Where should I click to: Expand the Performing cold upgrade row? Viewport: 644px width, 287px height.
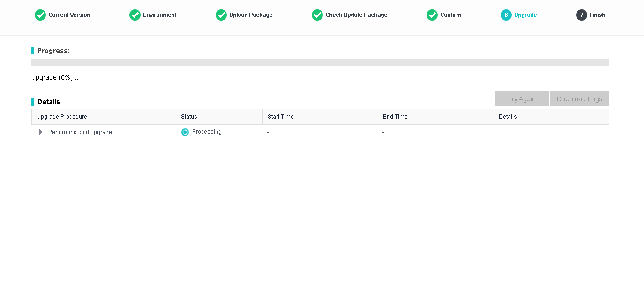point(41,132)
